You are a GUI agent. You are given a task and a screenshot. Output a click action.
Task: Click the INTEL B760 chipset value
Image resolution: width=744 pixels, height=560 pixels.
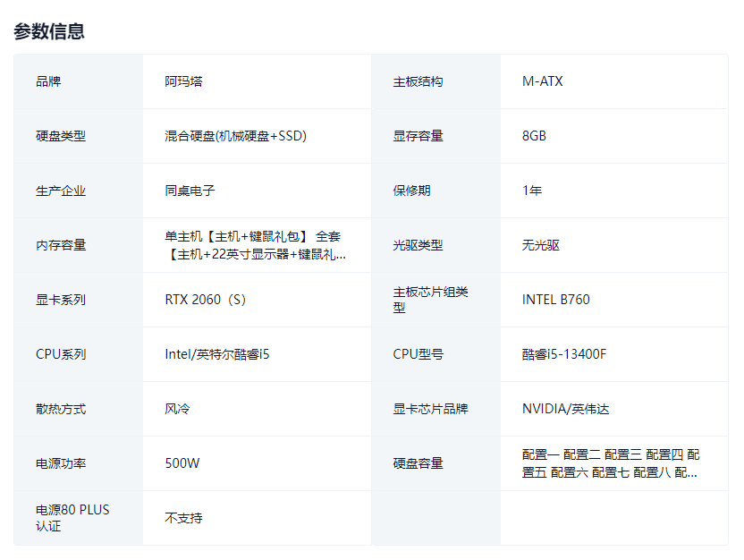[x=555, y=300]
